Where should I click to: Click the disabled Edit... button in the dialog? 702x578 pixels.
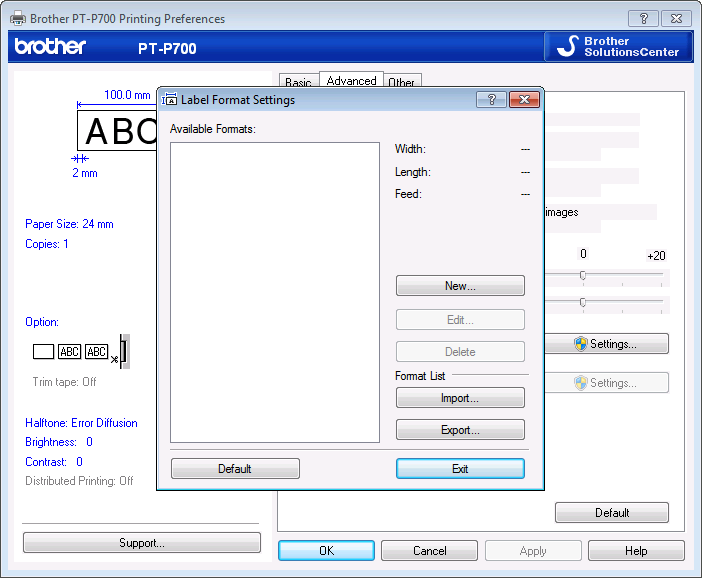tap(460, 320)
